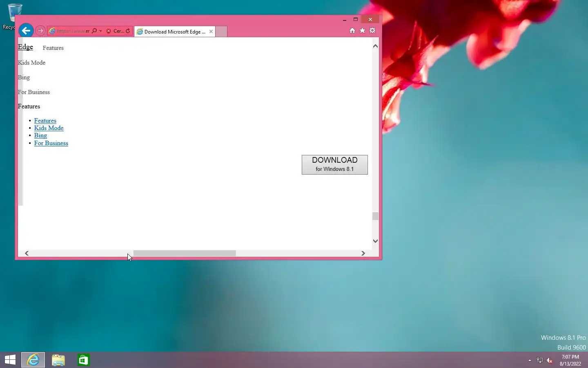This screenshot has width=588, height=368.
Task: Click DOWNLOAD for Windows 8.1 button
Action: pos(335,165)
